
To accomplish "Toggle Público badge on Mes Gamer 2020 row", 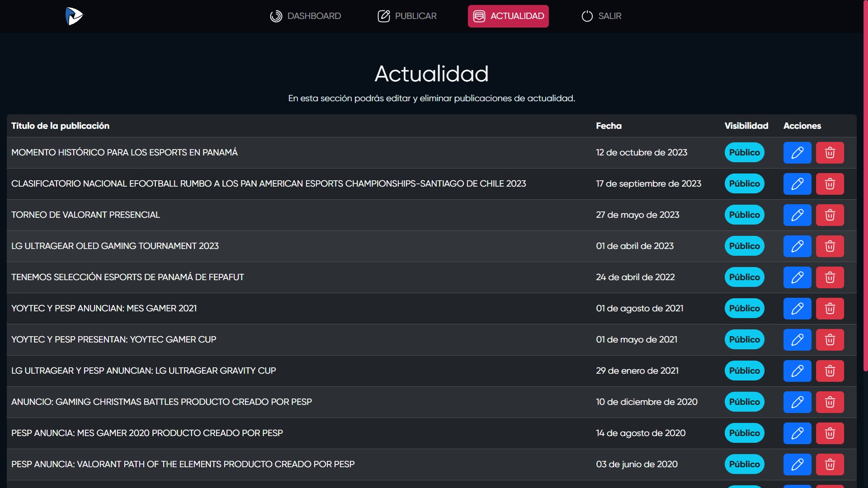I will 745,433.
